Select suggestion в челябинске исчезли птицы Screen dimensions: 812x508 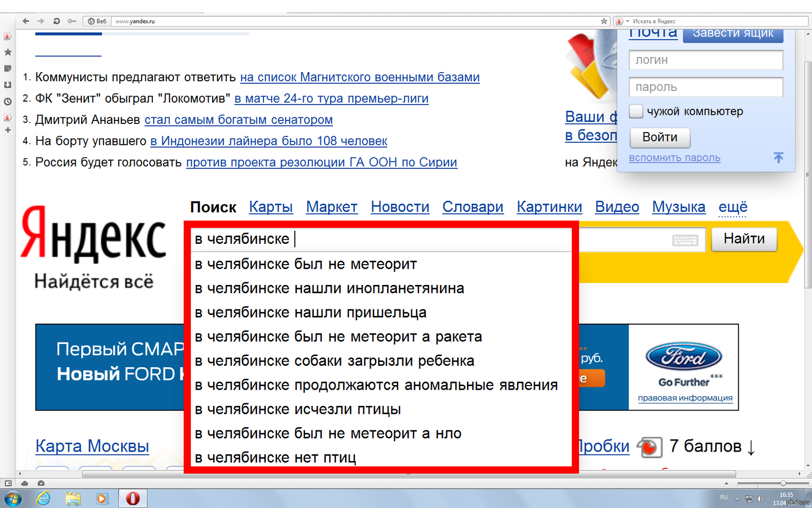tap(381, 409)
